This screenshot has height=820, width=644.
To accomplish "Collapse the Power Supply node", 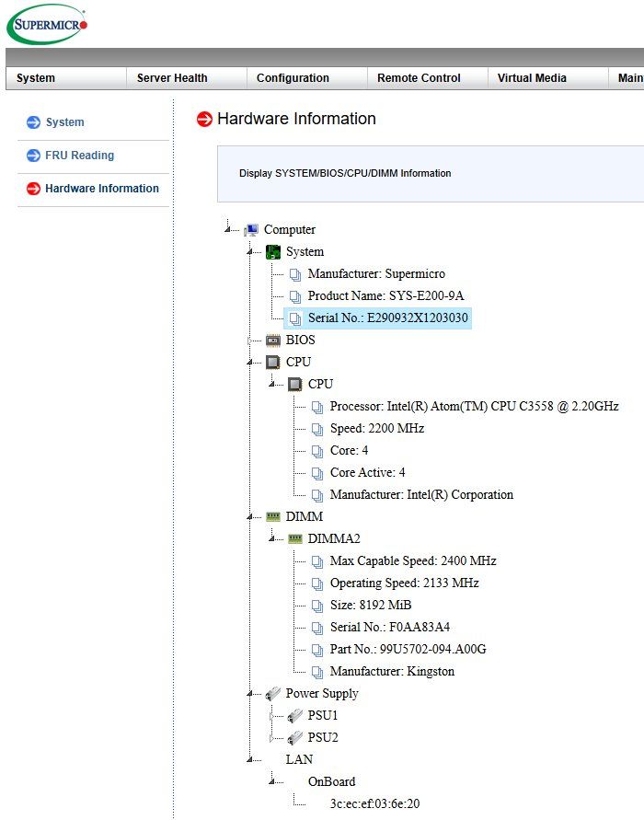I will point(249,693).
